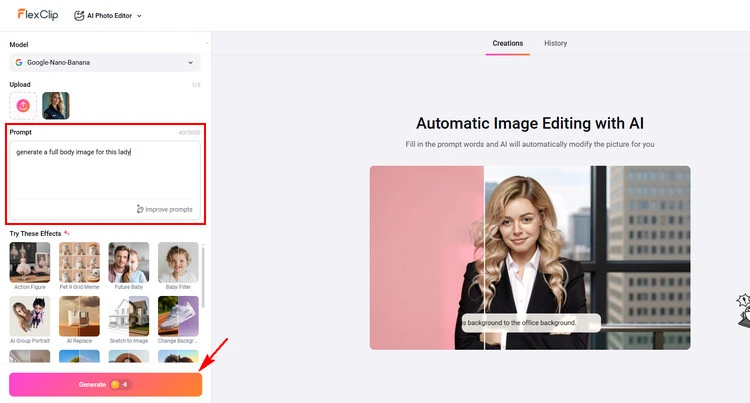Pick the Future Baby effect
Viewport: 750px width, 403px height.
pyautogui.click(x=128, y=262)
